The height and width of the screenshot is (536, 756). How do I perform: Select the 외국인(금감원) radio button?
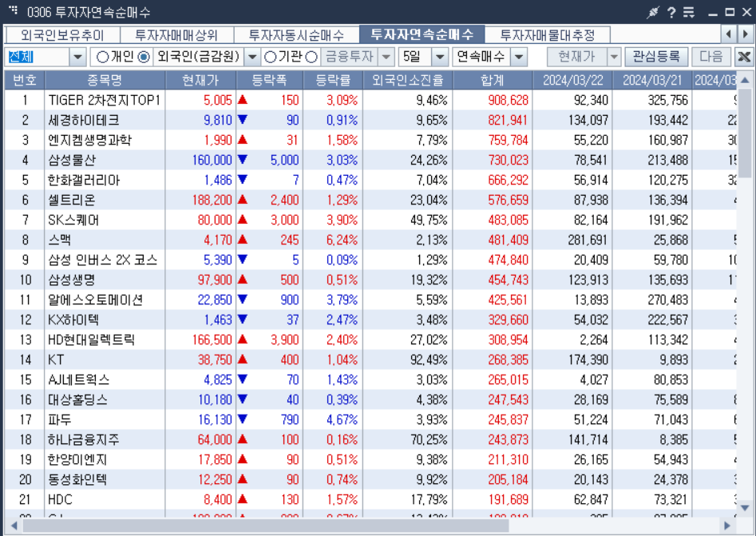coord(144,57)
